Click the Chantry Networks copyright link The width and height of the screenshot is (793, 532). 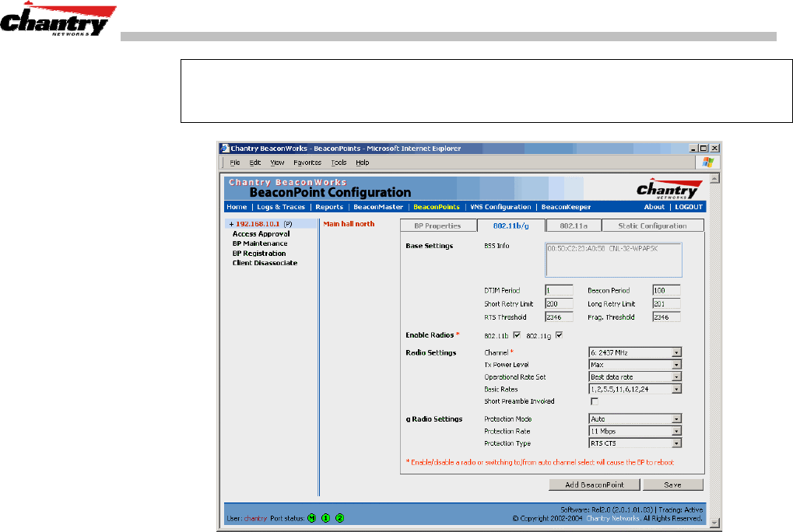coord(613,518)
